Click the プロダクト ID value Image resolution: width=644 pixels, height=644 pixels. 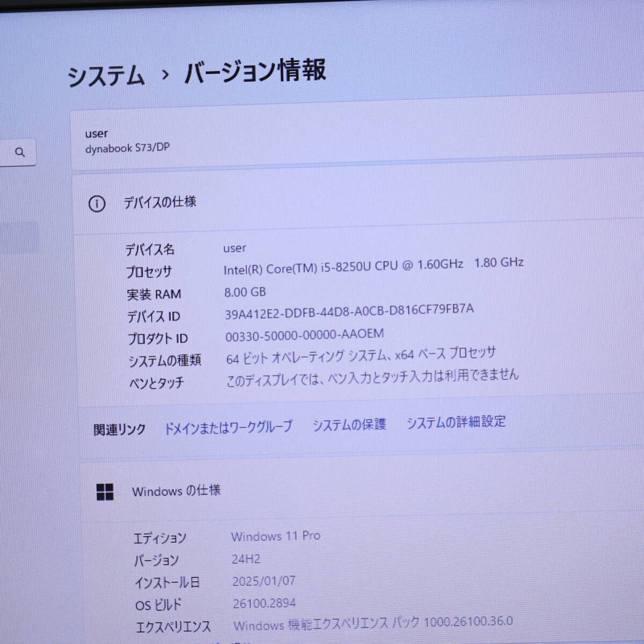pyautogui.click(x=304, y=335)
